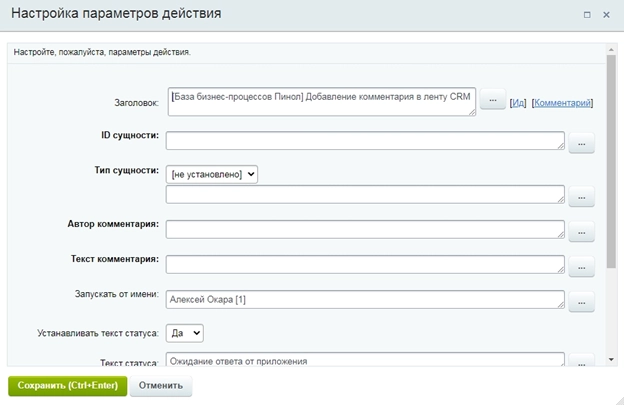The image size is (624, 405).
Task: Click the Запускать от имени label
Action: click(x=117, y=294)
